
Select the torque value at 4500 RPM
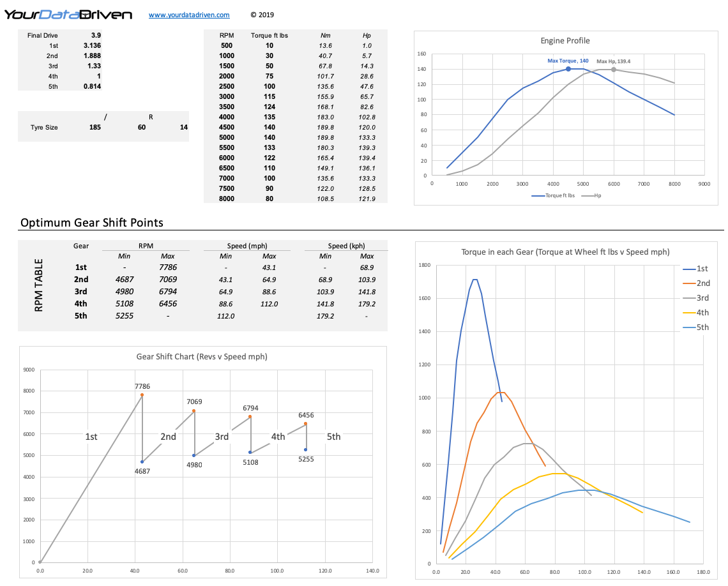[x=269, y=127]
